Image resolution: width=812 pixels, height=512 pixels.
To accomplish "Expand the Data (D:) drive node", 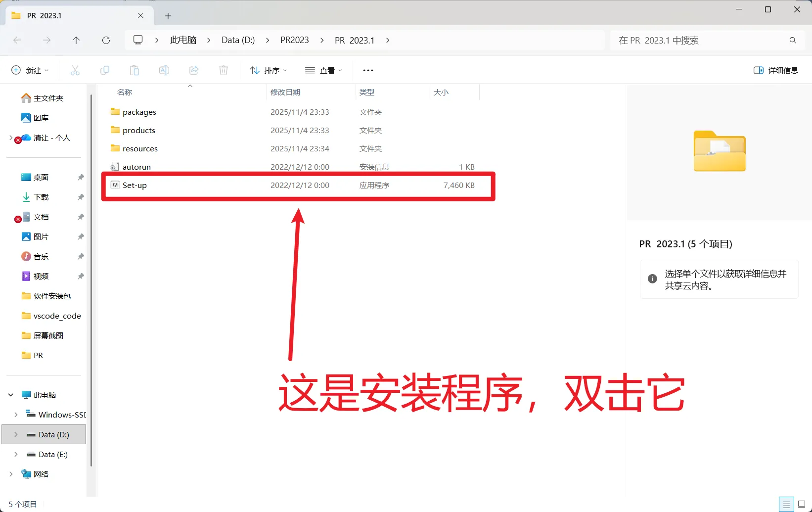I will (x=16, y=434).
